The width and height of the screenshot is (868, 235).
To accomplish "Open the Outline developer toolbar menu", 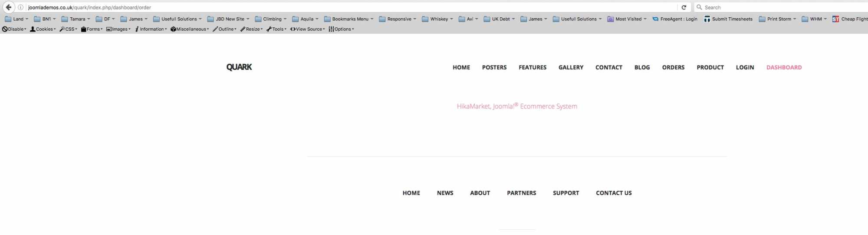I will [x=225, y=29].
